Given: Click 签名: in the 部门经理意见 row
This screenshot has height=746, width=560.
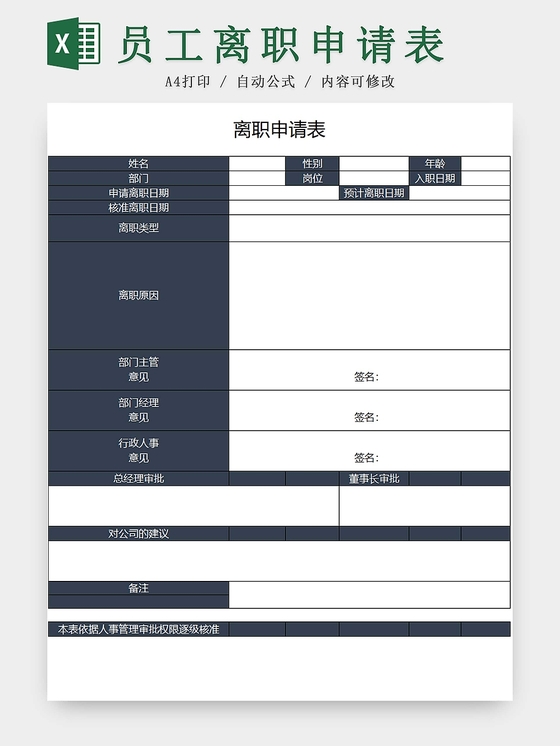Looking at the screenshot, I should point(366,418).
